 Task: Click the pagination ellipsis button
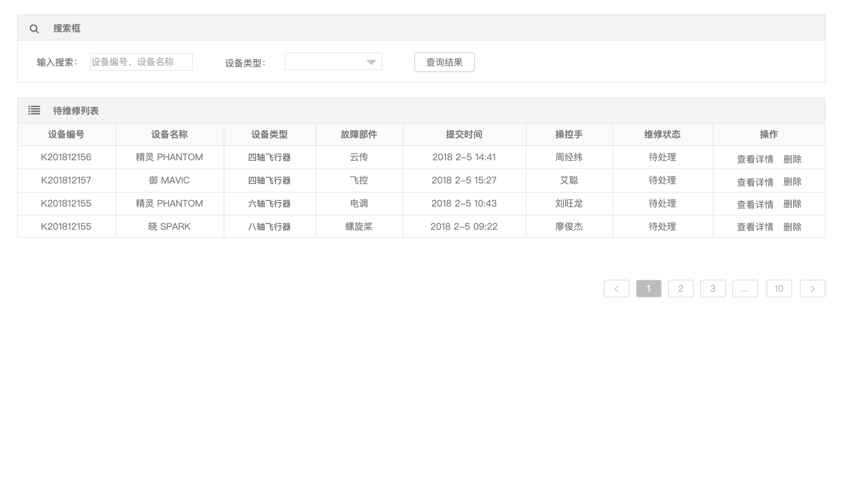tap(745, 289)
